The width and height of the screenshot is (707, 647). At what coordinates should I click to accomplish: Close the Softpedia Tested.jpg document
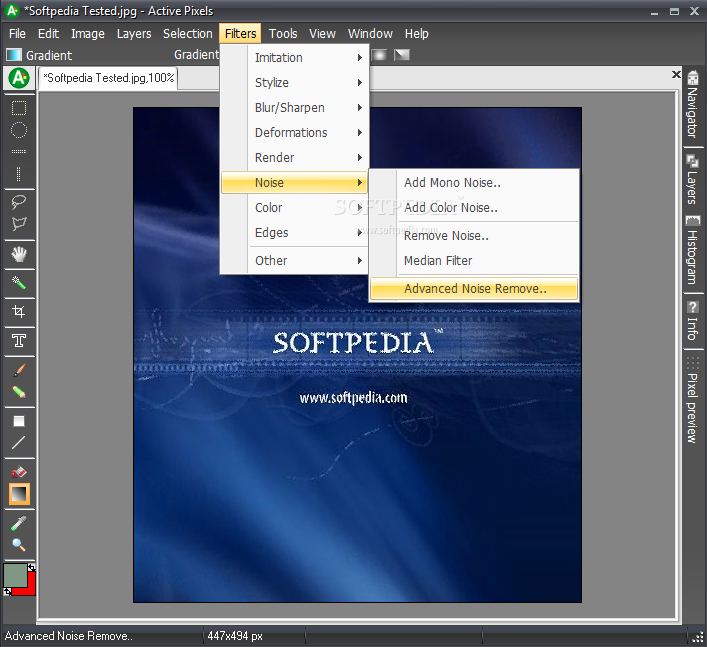pos(676,74)
